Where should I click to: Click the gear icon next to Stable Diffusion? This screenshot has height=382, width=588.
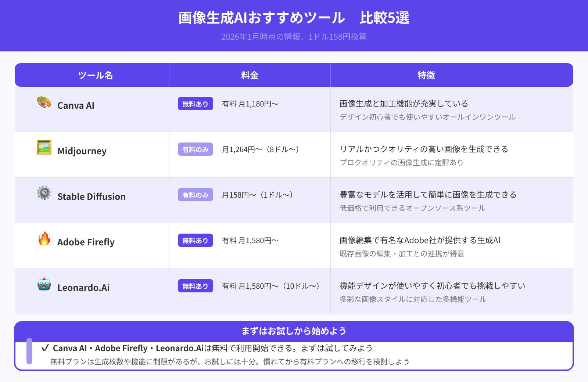44,194
